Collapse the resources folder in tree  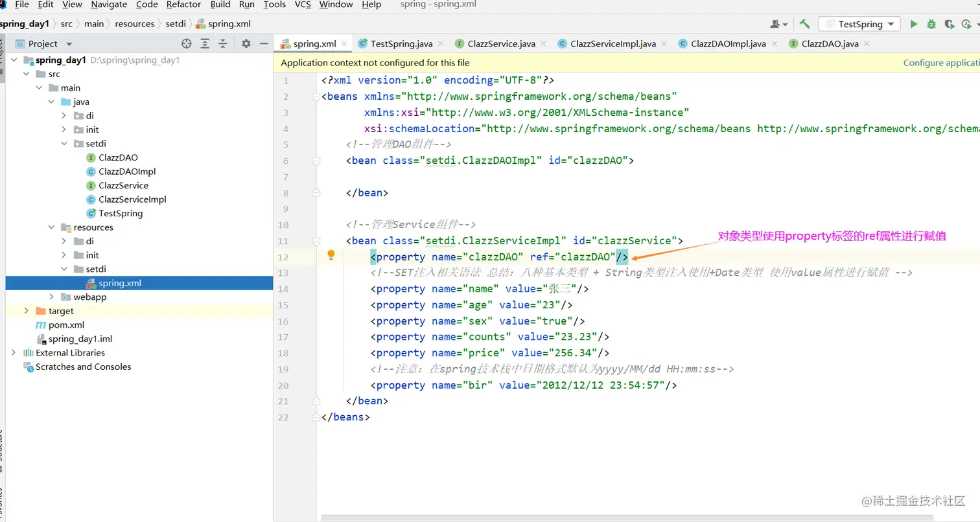pyautogui.click(x=51, y=227)
